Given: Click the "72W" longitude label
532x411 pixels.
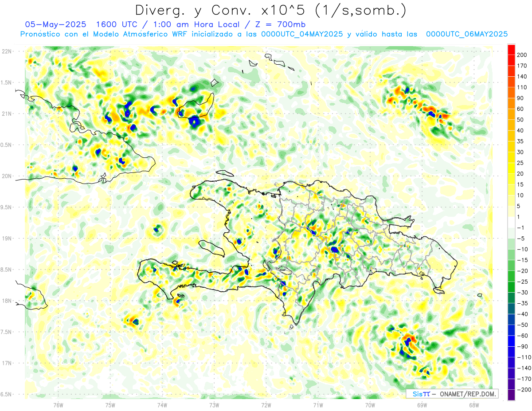Looking at the screenshot, I should [x=266, y=405].
